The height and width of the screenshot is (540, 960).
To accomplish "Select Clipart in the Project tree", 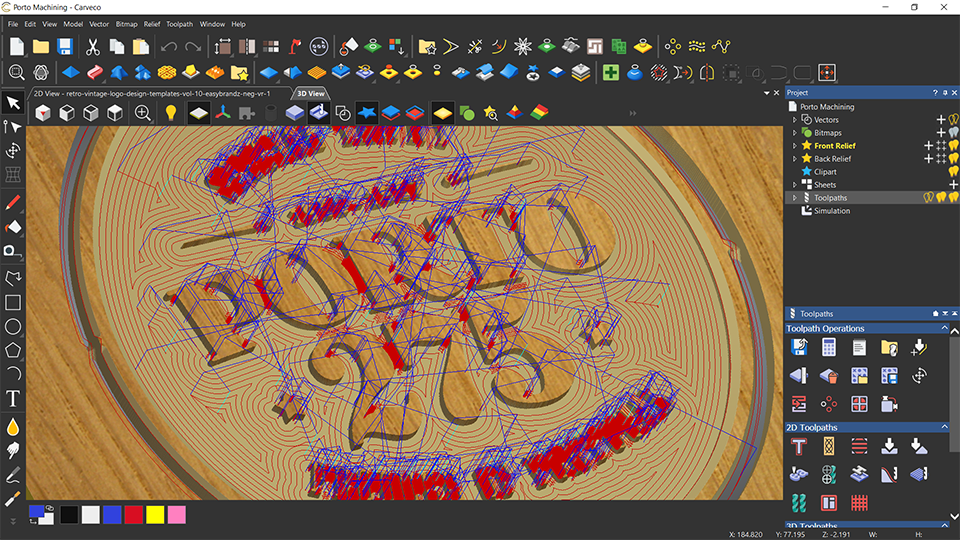I will 825,172.
